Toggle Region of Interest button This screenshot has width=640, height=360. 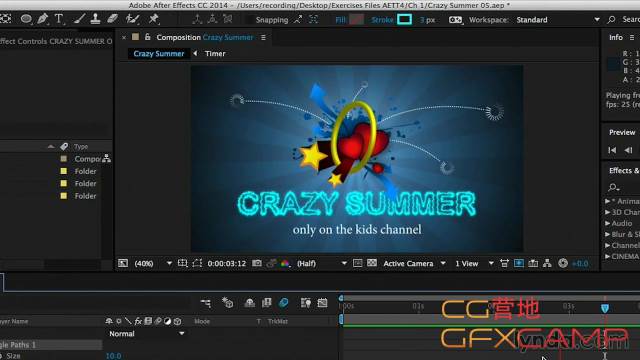(x=357, y=263)
